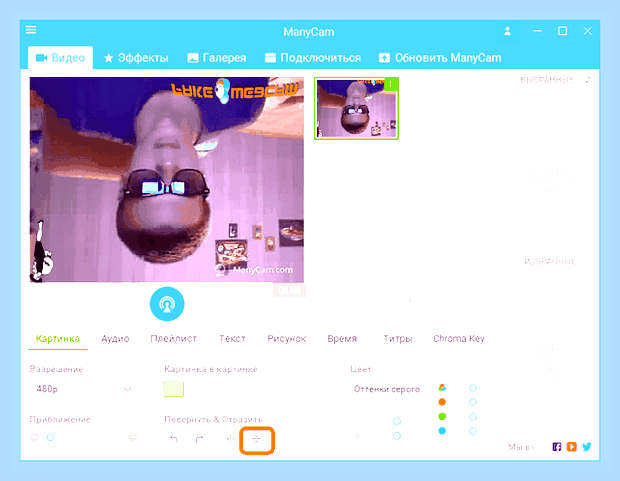Open the ManyCam Twitter page
Image resolution: width=620 pixels, height=481 pixels.
(x=587, y=447)
